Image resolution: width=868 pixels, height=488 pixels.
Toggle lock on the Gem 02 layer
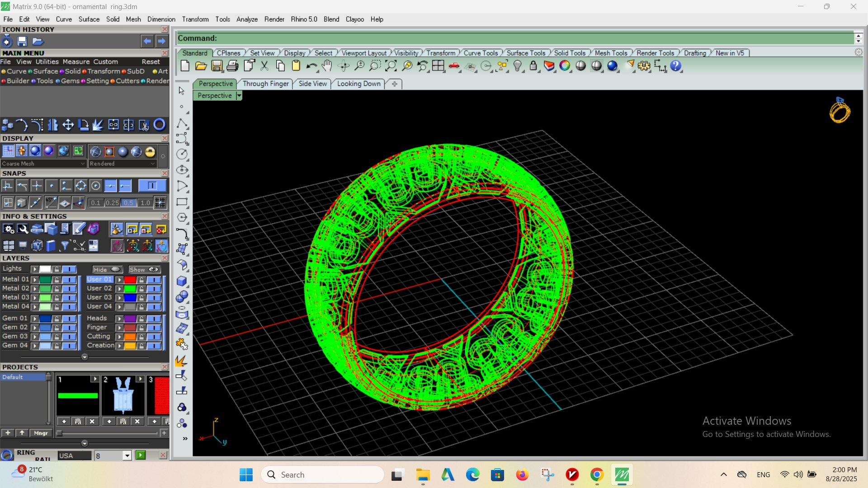coord(57,328)
